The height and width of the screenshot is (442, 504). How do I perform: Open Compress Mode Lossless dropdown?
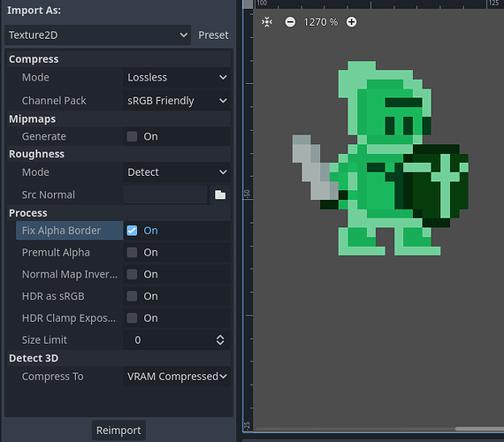(x=177, y=78)
